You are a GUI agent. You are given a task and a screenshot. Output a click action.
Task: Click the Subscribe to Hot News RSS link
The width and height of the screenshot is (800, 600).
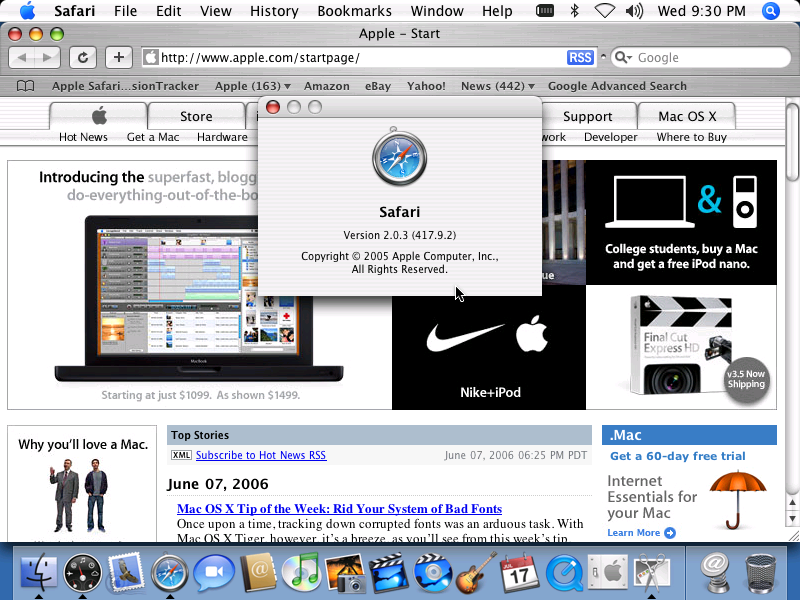coord(260,455)
